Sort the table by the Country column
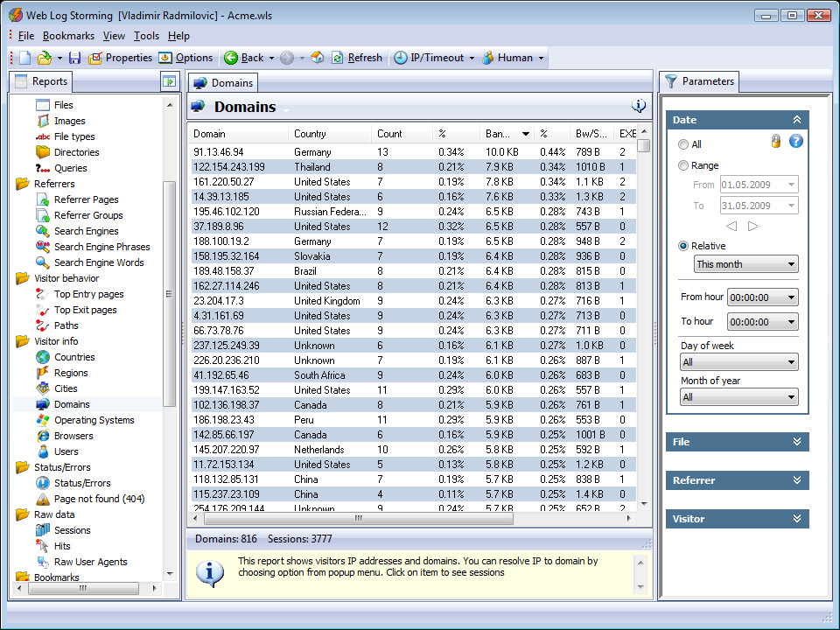Image resolution: width=840 pixels, height=630 pixels. (330, 134)
